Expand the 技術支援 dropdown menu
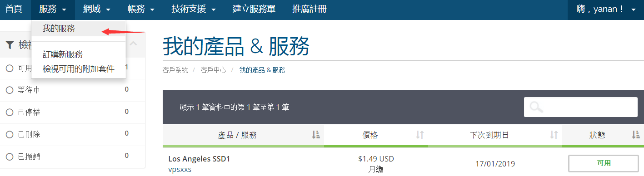Screen dimensions: 644x176 tap(194, 9)
